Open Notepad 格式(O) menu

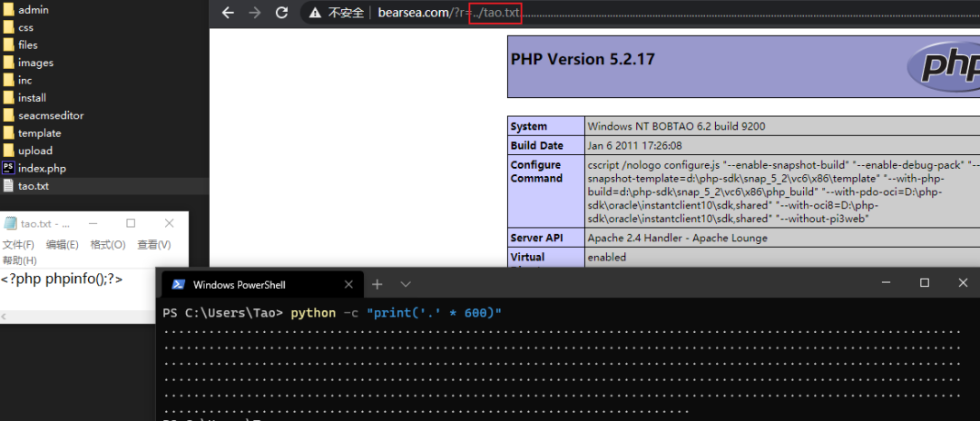pyautogui.click(x=108, y=244)
